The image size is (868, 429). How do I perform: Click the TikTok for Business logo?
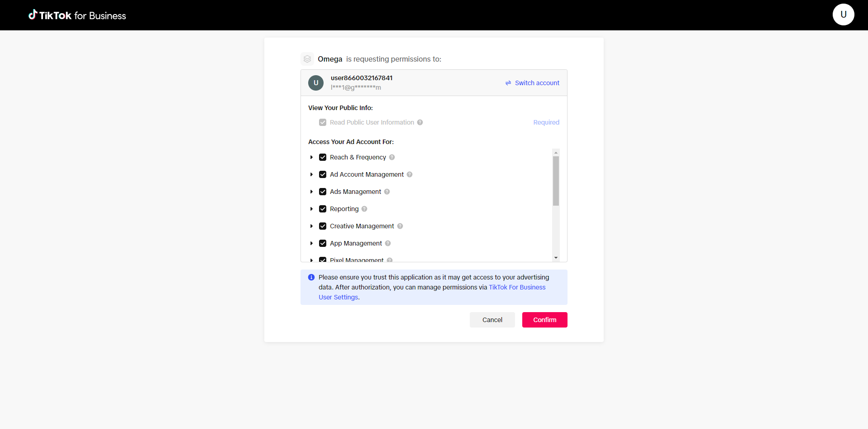pos(77,15)
